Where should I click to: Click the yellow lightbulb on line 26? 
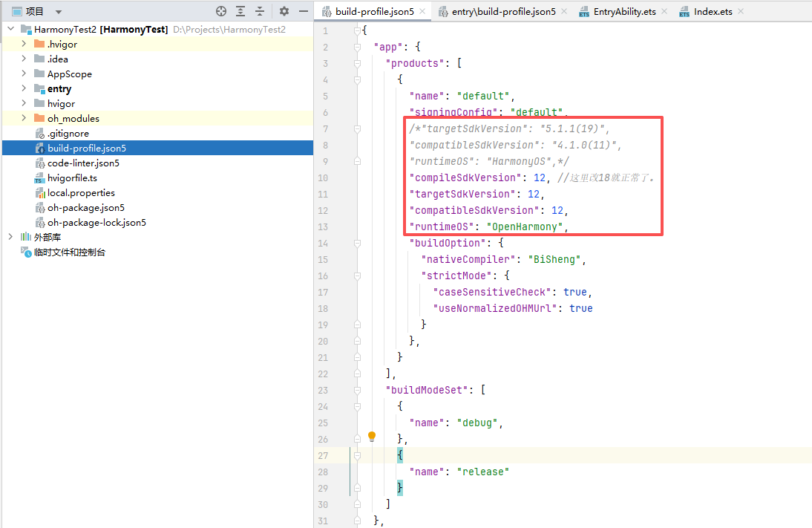click(372, 437)
